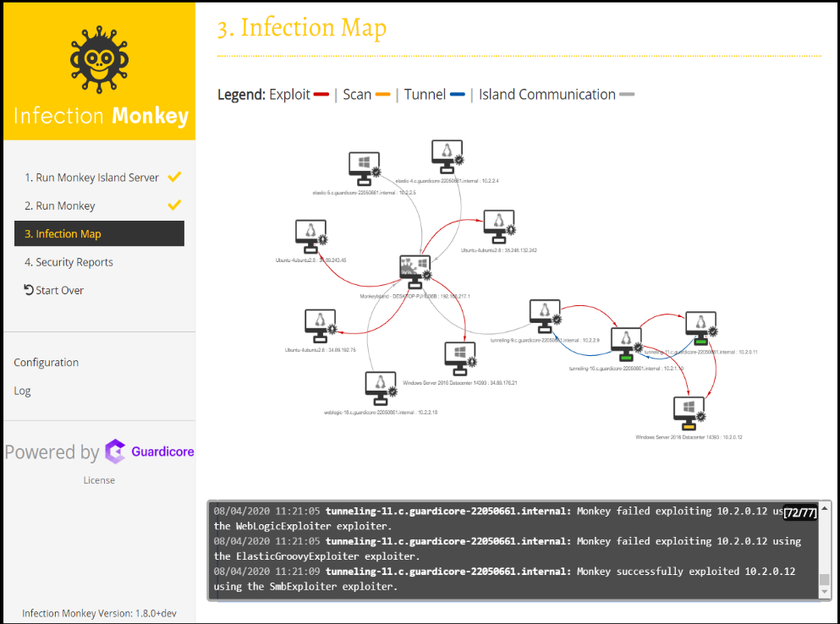Select the weblogic-18 Linux node icon
This screenshot has width=840, height=624.
[381, 388]
